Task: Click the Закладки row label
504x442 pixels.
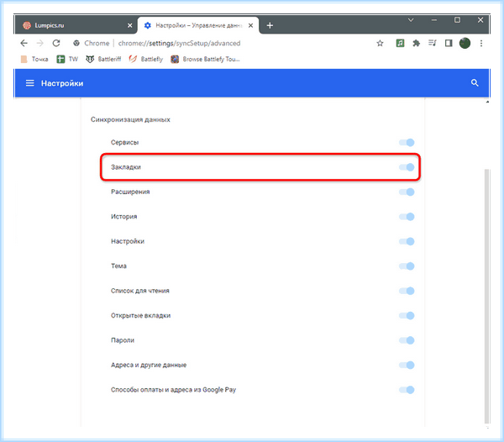Action: coord(126,167)
